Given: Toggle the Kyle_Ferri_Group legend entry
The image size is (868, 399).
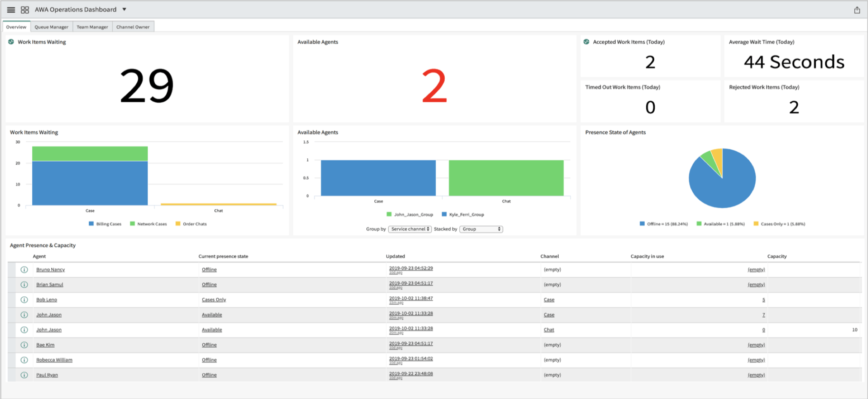Looking at the screenshot, I should pyautogui.click(x=463, y=214).
